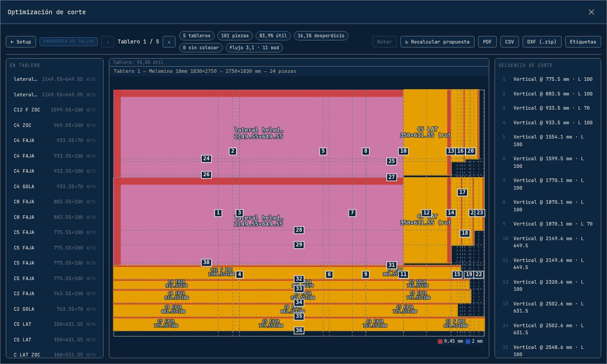Click cut marker 30 on the board

(x=206, y=262)
